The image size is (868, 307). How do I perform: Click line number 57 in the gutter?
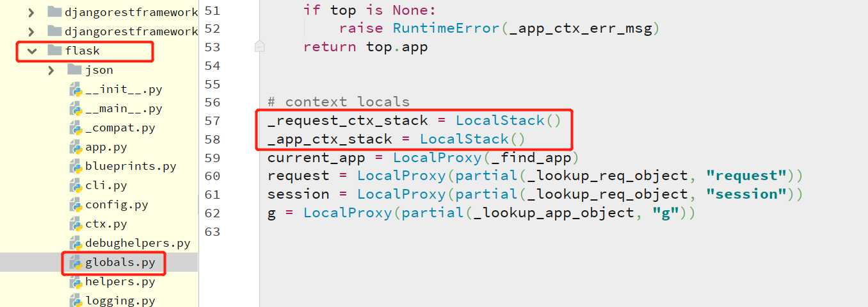(x=211, y=121)
